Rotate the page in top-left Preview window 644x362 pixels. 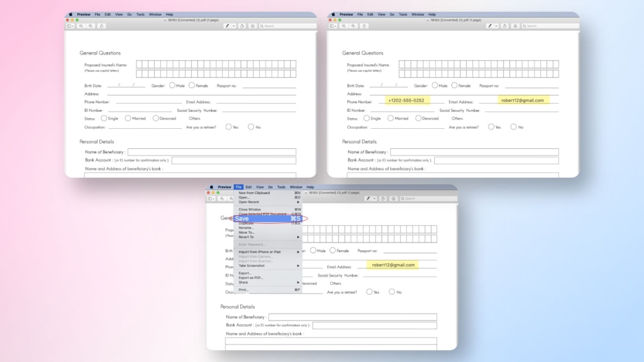click(242, 26)
